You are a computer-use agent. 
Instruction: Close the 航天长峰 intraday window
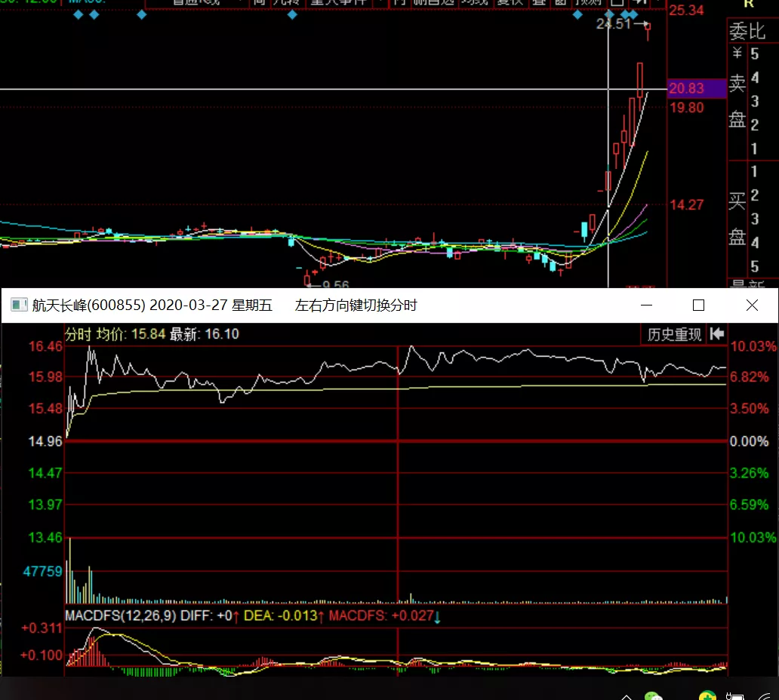(752, 305)
